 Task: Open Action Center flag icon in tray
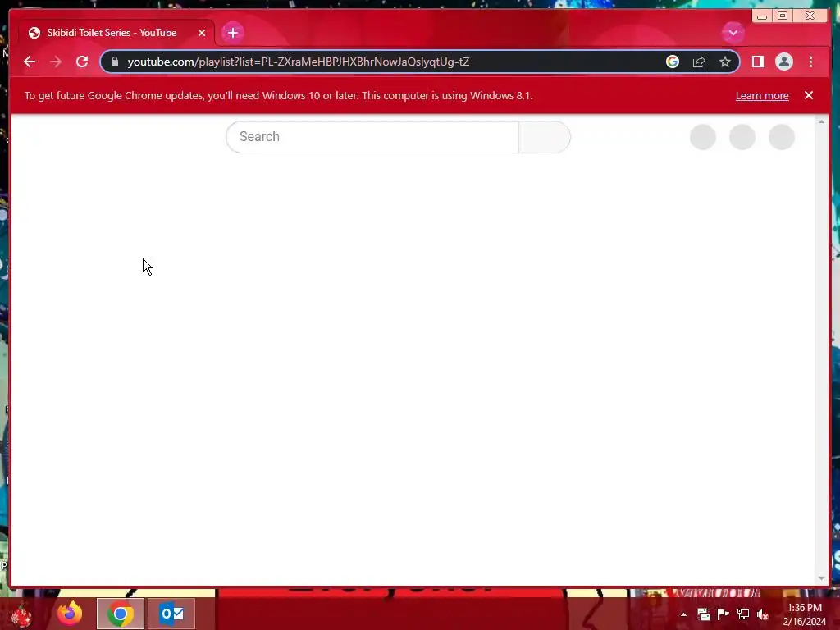click(x=723, y=614)
